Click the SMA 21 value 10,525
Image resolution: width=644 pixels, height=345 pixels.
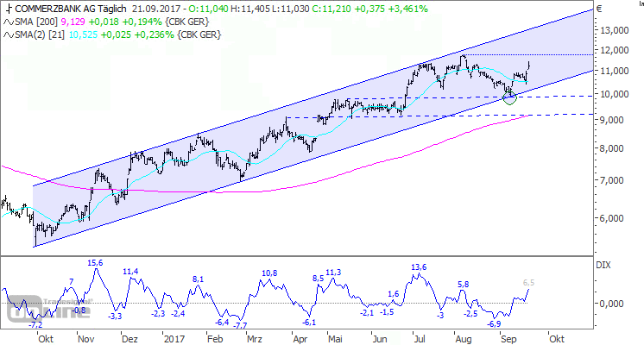83,34
